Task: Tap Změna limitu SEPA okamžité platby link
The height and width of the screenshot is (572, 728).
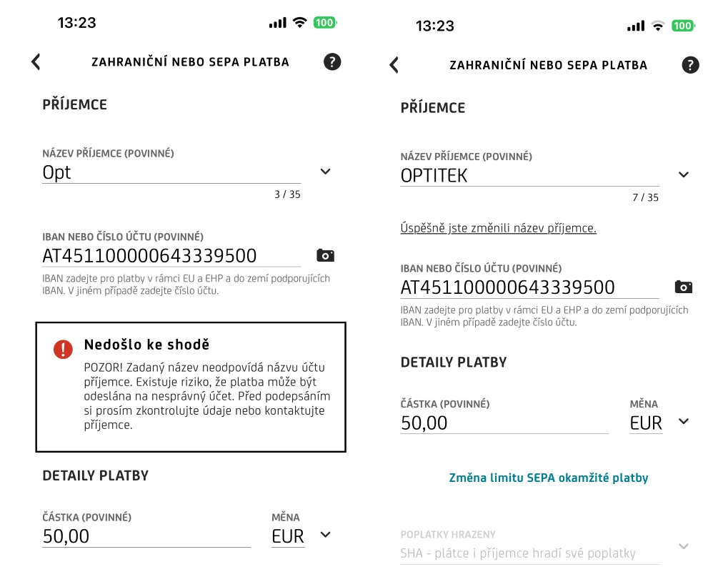Action: (x=548, y=478)
